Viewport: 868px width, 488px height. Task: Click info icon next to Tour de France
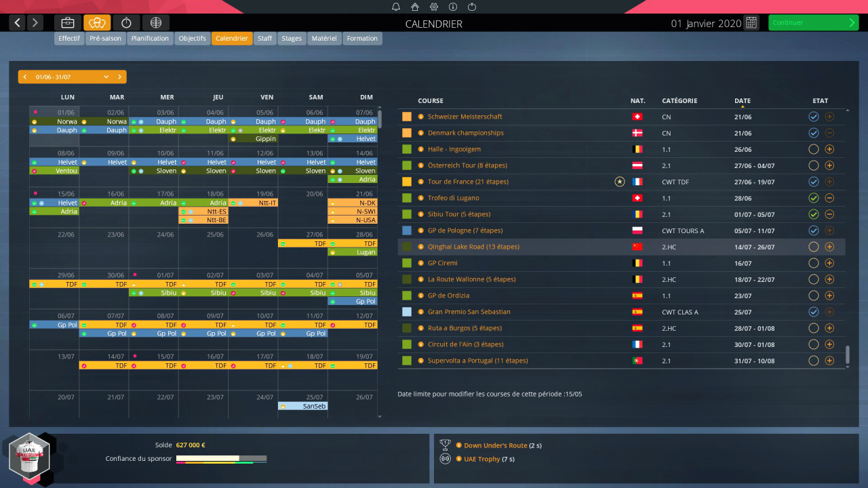pos(421,182)
